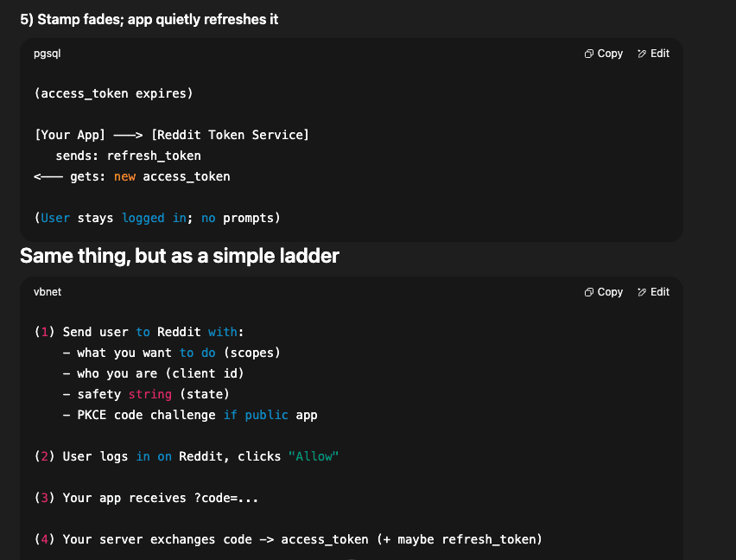The width and height of the screenshot is (736, 560).
Task: Copy the vbnet ladder code via Copy label
Action: click(610, 292)
